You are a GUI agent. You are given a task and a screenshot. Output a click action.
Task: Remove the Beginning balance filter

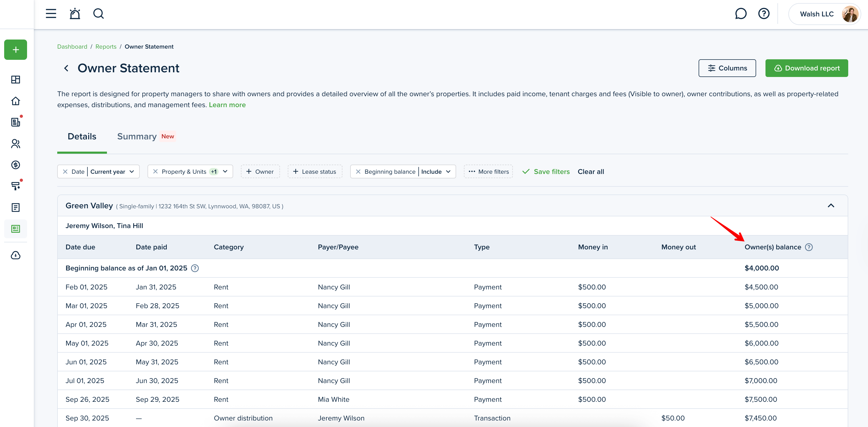coord(358,172)
